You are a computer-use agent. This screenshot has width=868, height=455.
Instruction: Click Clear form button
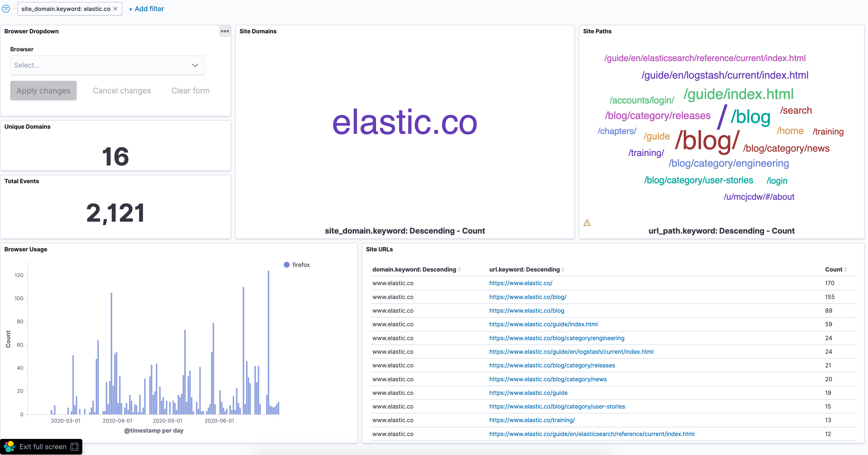tap(190, 91)
